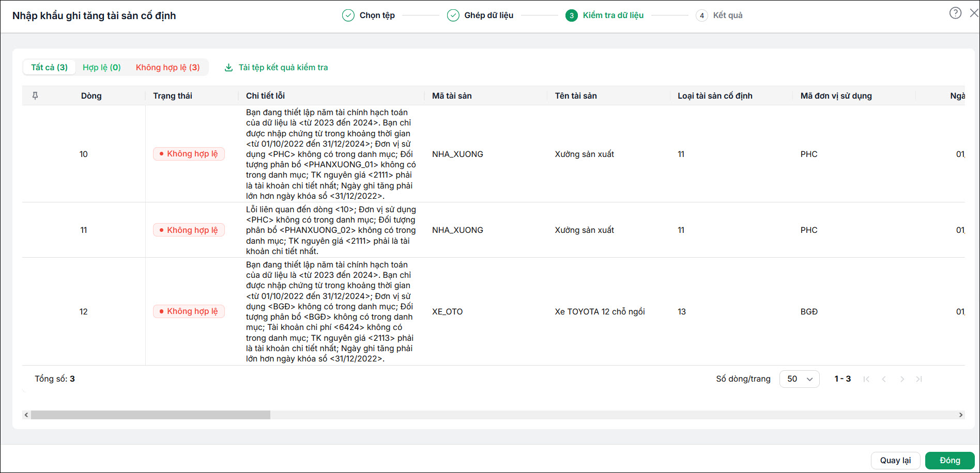Click the horizontal scrollbar right arrow

tap(961, 415)
